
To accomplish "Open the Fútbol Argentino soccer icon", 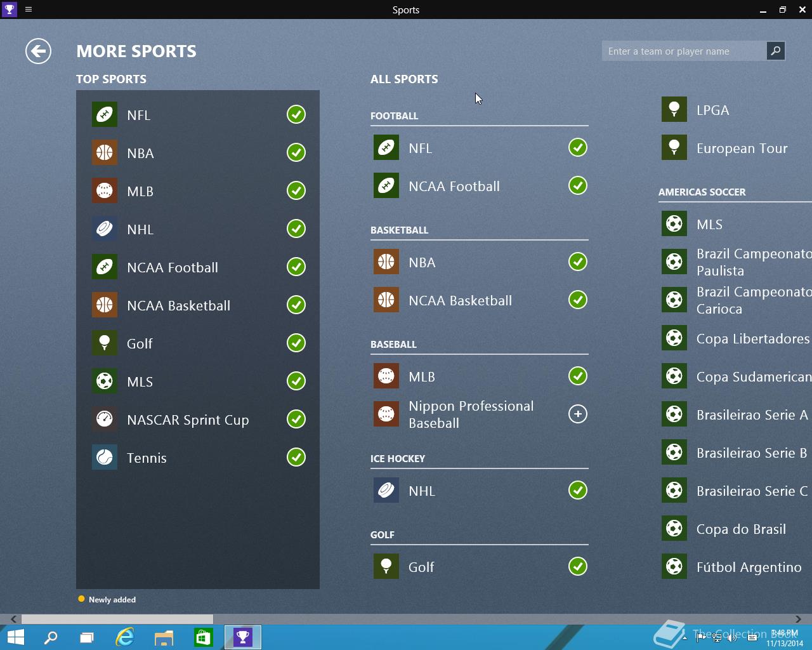I will [674, 566].
